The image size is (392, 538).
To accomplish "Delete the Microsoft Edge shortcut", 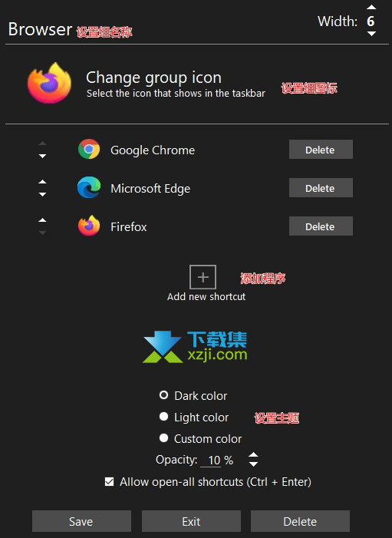I will [321, 188].
